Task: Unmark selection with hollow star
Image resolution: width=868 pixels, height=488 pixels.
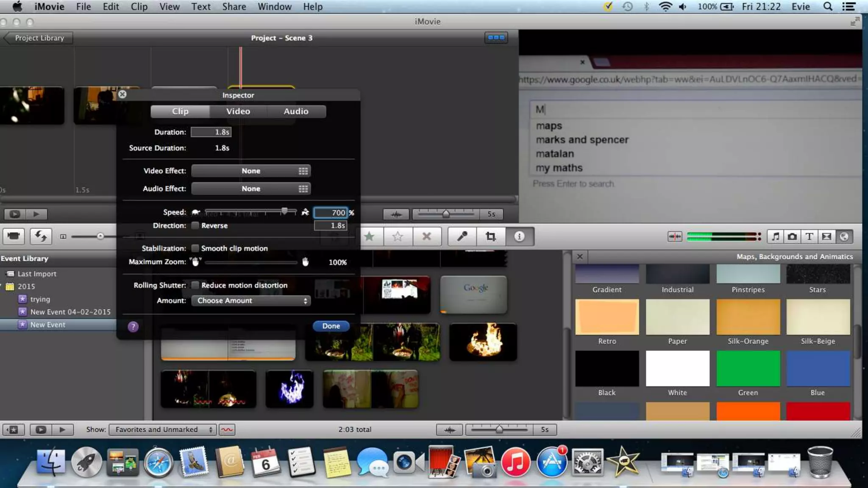Action: [x=398, y=236]
